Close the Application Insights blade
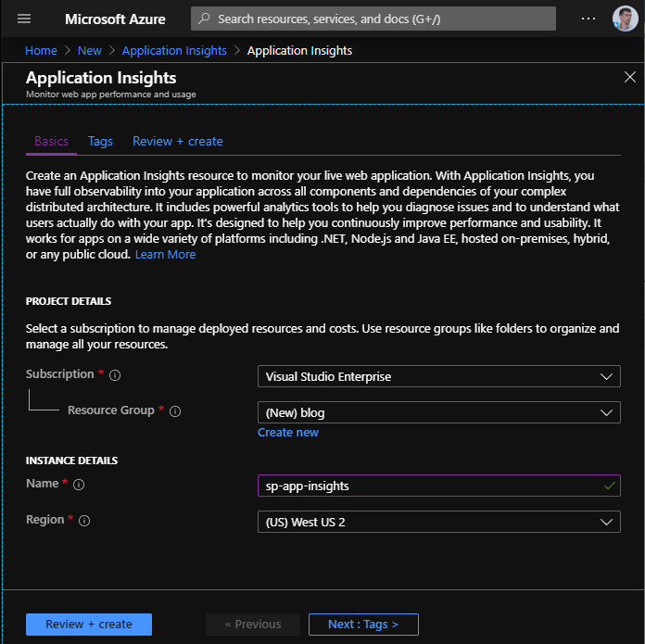 (629, 77)
